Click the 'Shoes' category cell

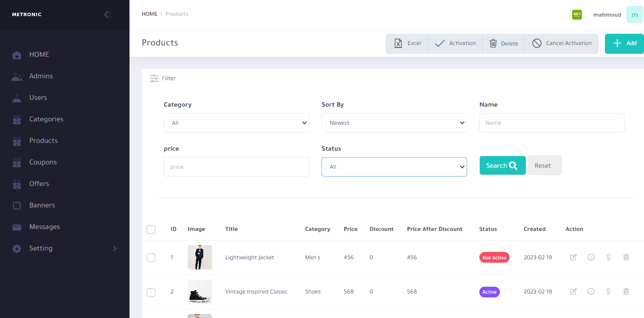(x=313, y=292)
